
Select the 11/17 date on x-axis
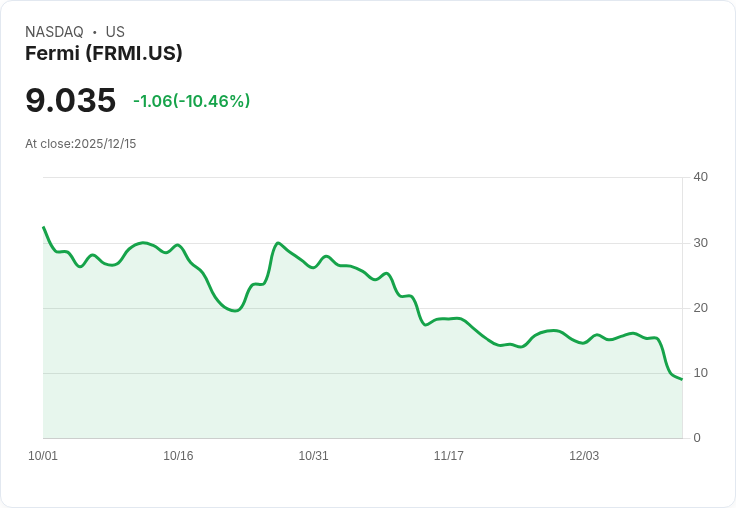tap(448, 456)
